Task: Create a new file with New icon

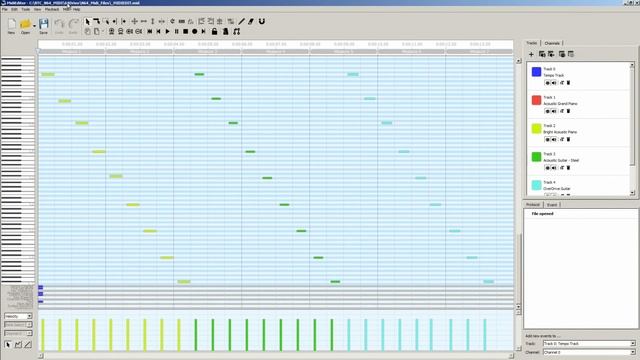Action: click(x=11, y=26)
